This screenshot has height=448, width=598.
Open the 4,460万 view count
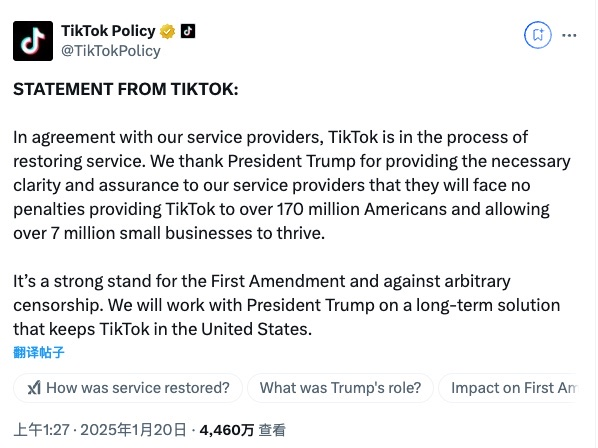coord(227,430)
